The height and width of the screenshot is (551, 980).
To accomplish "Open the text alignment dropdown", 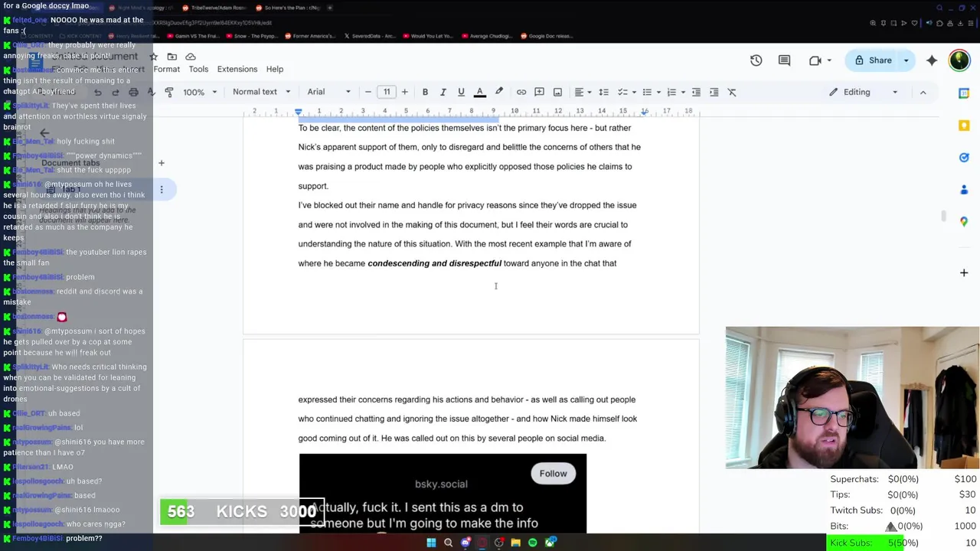I will coord(583,92).
